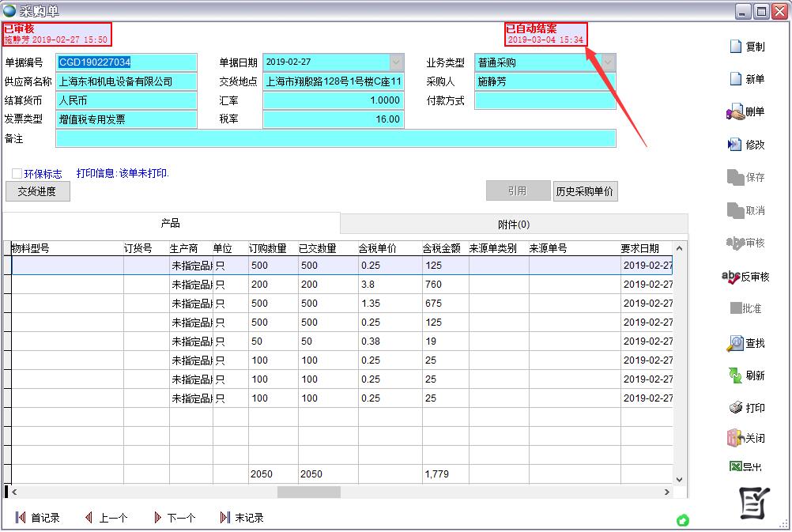Print the purchase order via 打印
The height and width of the screenshot is (532, 792).
point(735,408)
